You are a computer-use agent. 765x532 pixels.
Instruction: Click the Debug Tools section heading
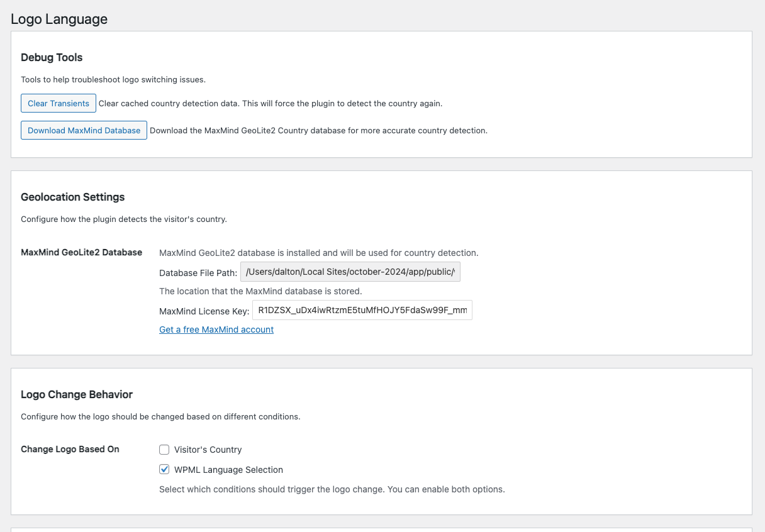point(52,57)
